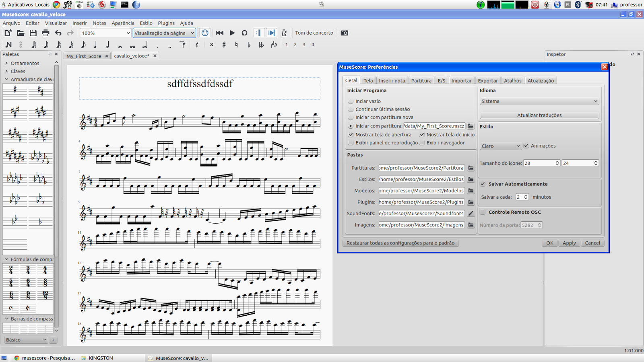Select the eighth note duration icon

[83, 45]
